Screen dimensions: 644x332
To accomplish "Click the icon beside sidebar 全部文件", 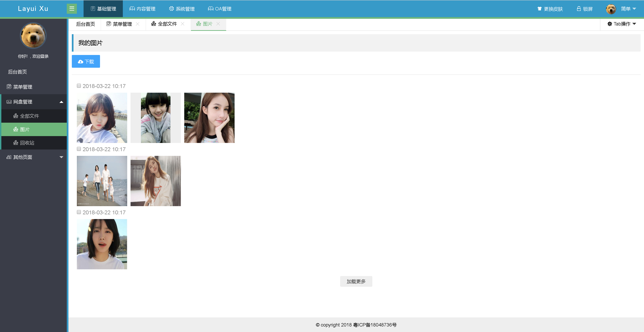I will coord(16,116).
